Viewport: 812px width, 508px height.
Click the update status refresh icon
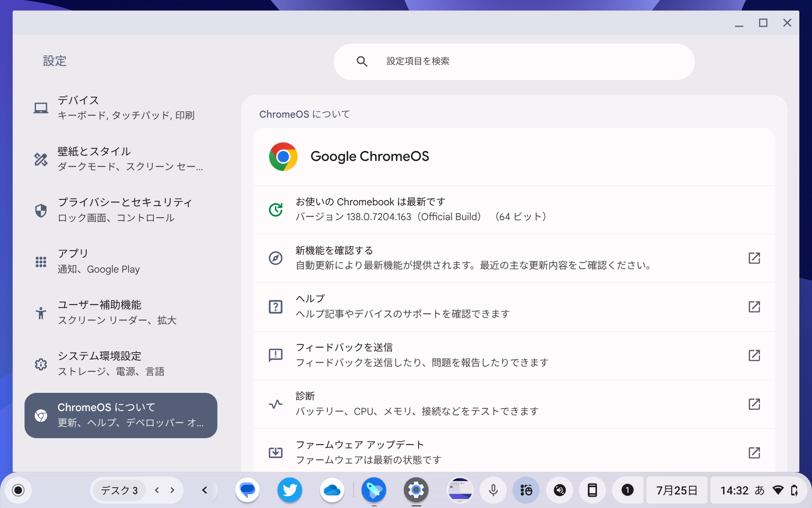(x=276, y=209)
